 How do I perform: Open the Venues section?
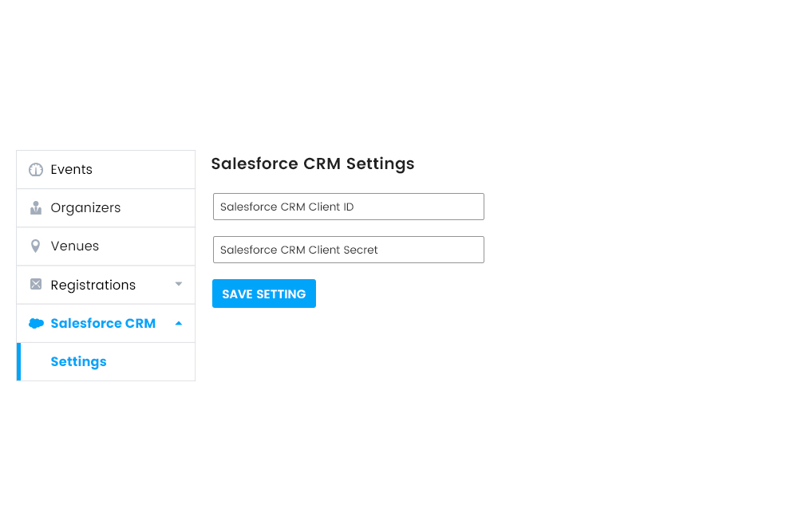click(x=74, y=246)
